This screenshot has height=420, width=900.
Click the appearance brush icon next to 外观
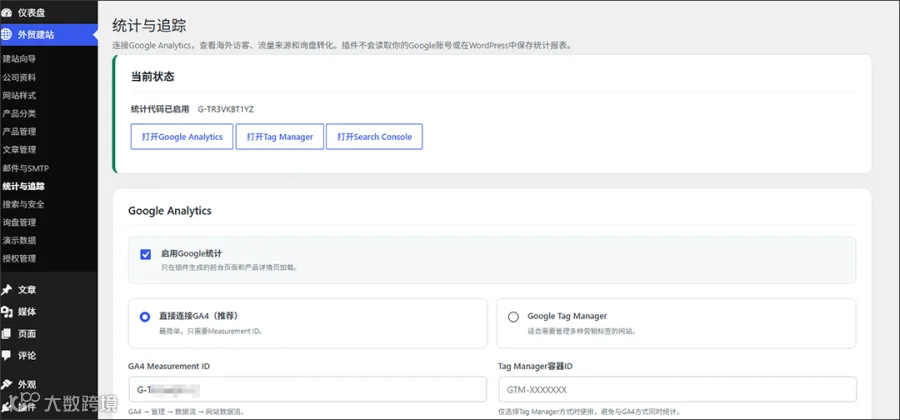pyautogui.click(x=7, y=384)
